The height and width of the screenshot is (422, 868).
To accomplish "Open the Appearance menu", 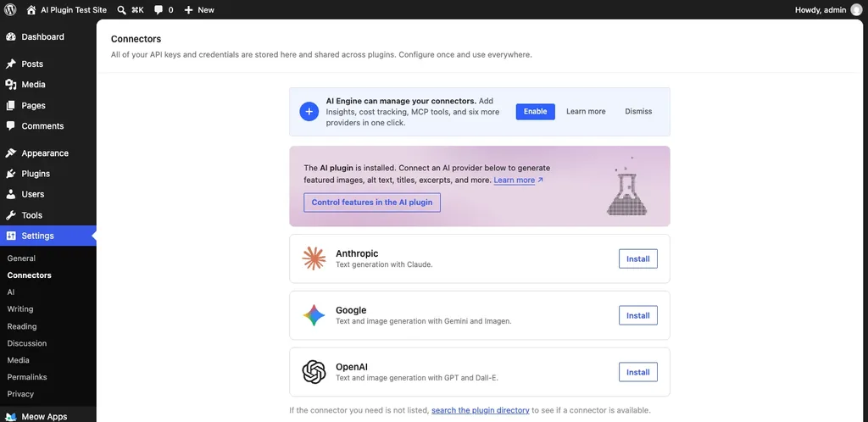I will (x=48, y=153).
